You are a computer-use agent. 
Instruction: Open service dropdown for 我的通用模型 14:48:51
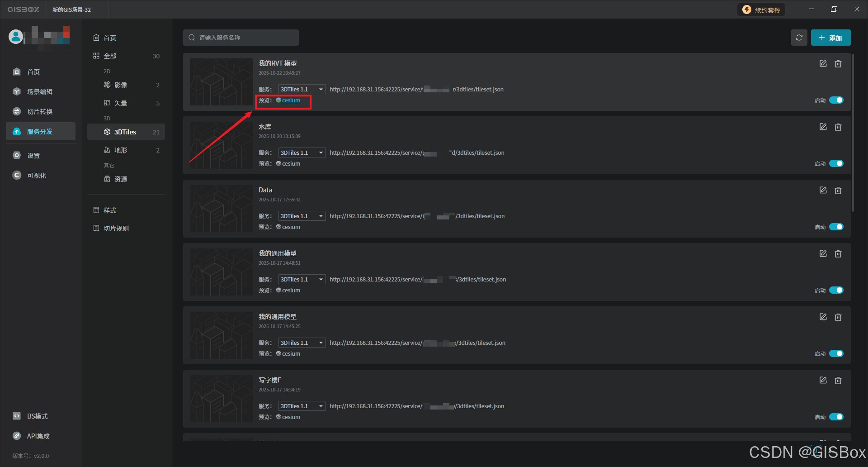pos(302,280)
